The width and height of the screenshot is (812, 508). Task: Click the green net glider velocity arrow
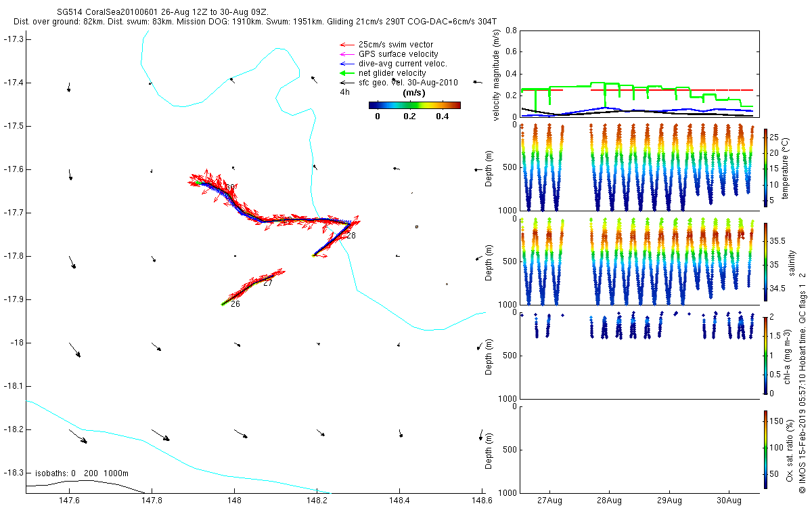pyautogui.click(x=346, y=73)
